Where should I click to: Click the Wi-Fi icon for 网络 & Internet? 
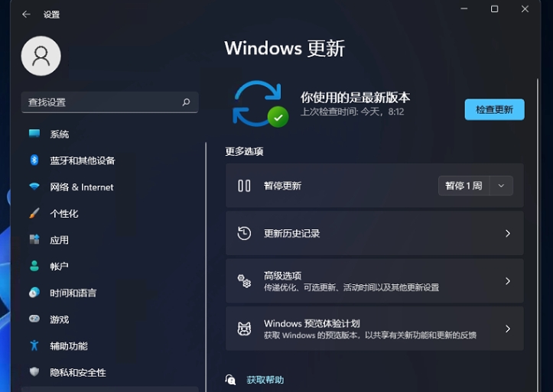[x=34, y=187]
